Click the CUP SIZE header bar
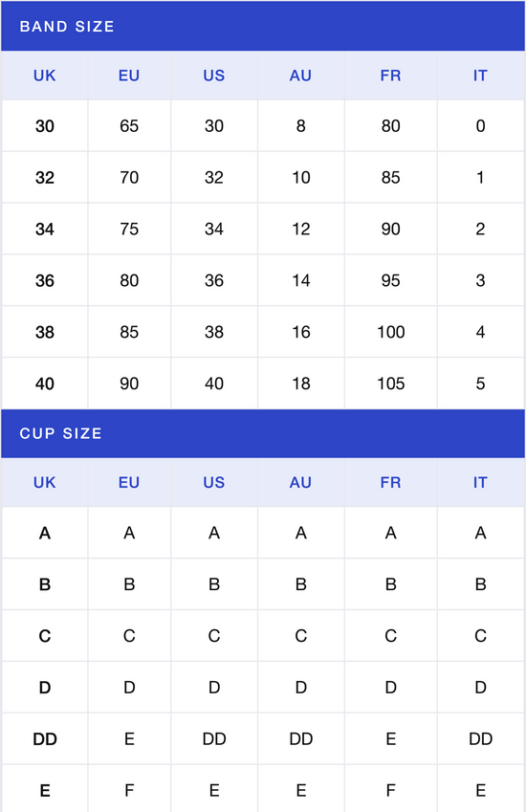Screen dimensions: 526x812 tap(263, 433)
